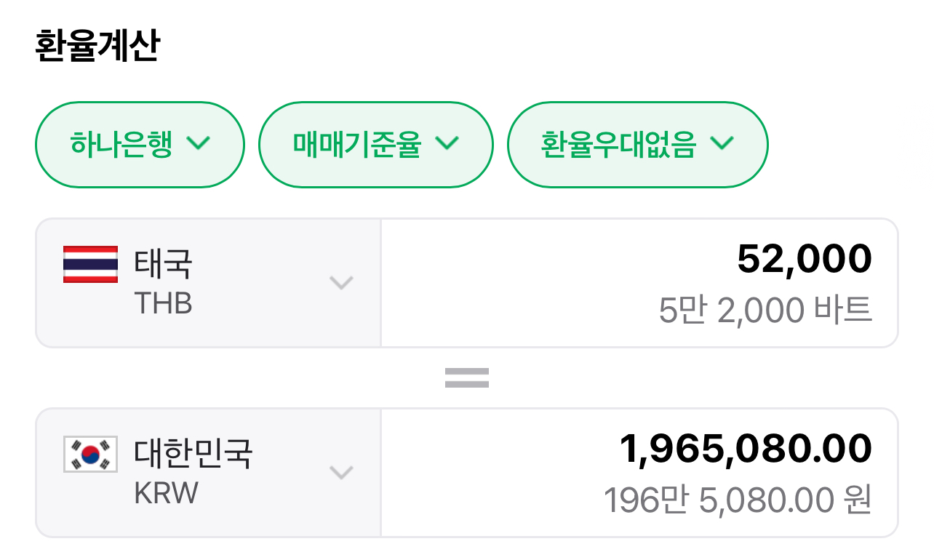934x560 pixels.
Task: Click the chevron arrow inside 환율우대없음 pill
Action: pyautogui.click(x=722, y=143)
